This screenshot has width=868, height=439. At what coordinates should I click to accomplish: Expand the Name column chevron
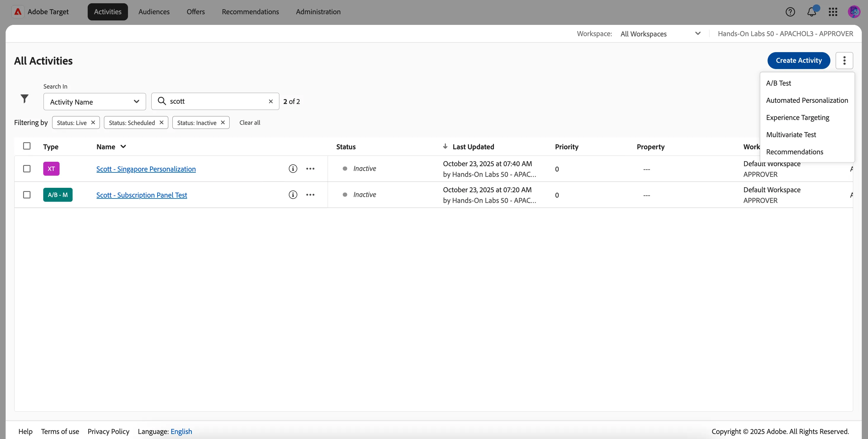click(x=123, y=147)
